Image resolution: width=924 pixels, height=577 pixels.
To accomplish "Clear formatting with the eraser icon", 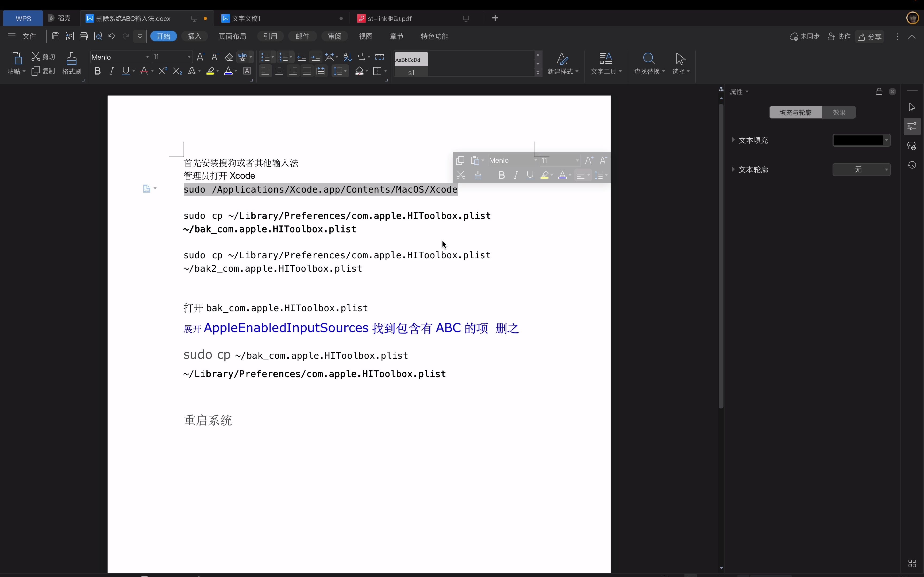I will point(229,56).
